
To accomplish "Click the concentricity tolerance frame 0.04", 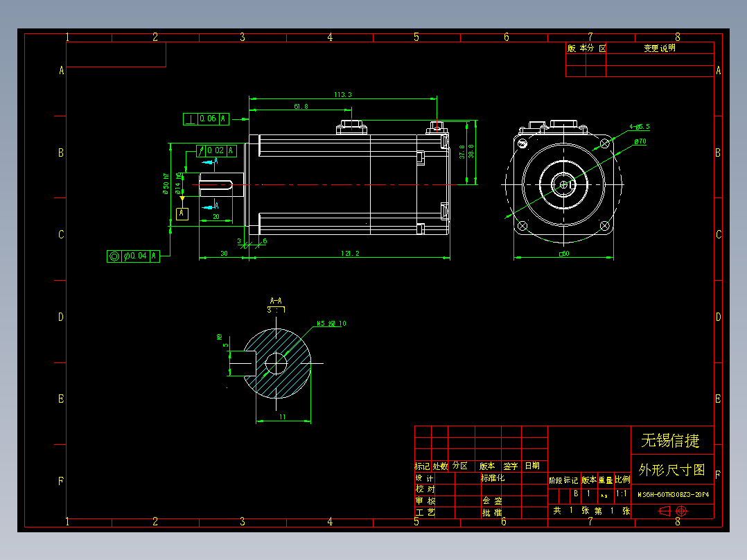I will pos(133,255).
